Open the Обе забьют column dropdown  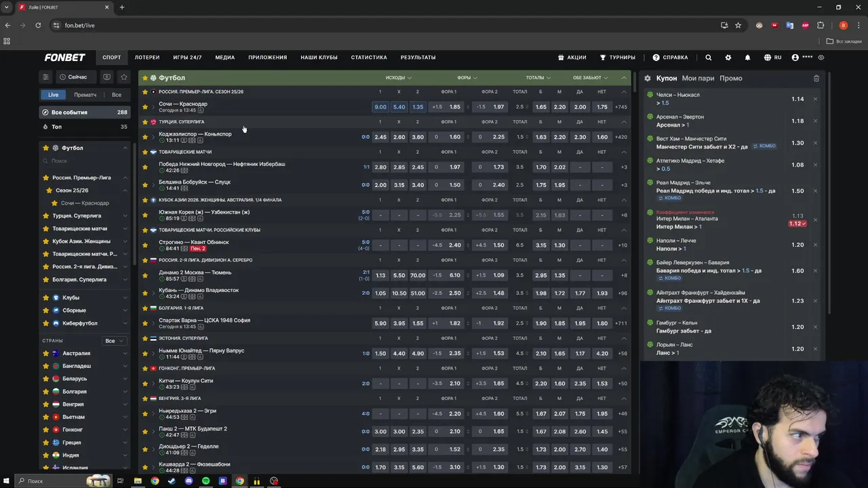coord(591,78)
